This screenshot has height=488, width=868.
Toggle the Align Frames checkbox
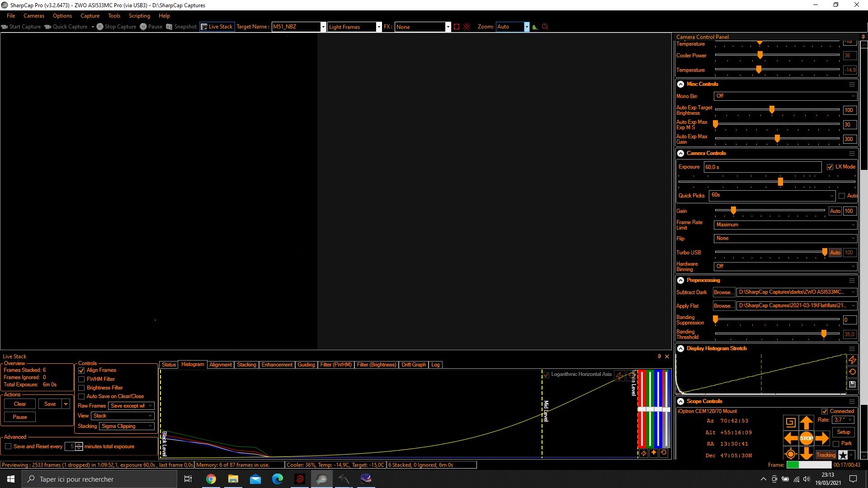coord(81,371)
